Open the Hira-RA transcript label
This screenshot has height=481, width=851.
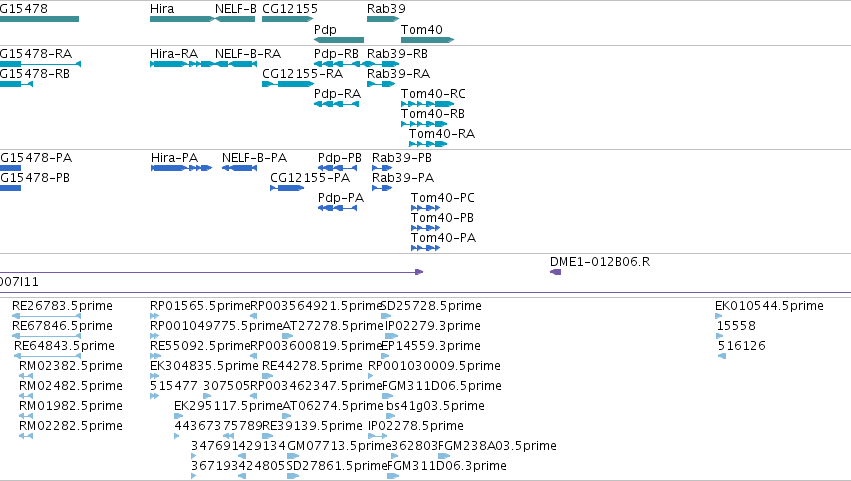pos(174,54)
